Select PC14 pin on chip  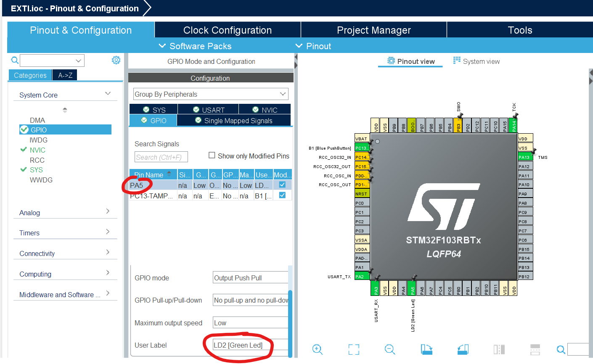pos(362,157)
